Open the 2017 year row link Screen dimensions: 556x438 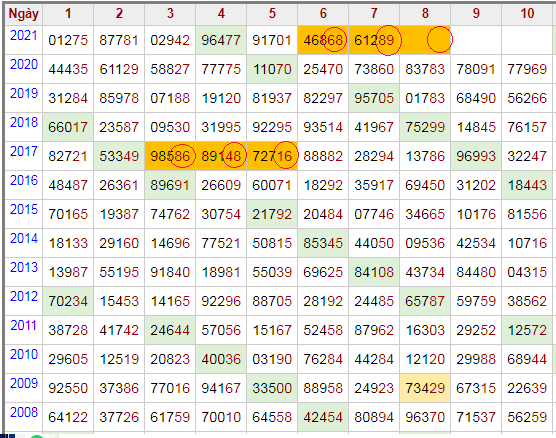coord(23,151)
